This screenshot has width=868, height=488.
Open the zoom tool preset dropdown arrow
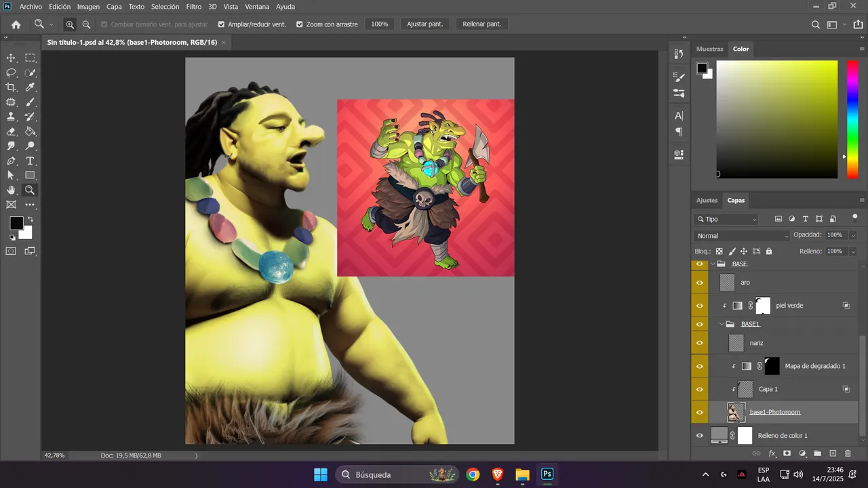click(52, 25)
